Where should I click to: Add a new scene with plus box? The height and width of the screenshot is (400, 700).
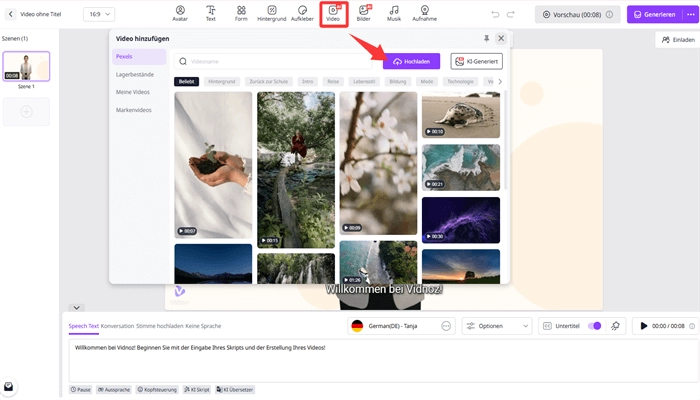[x=26, y=112]
